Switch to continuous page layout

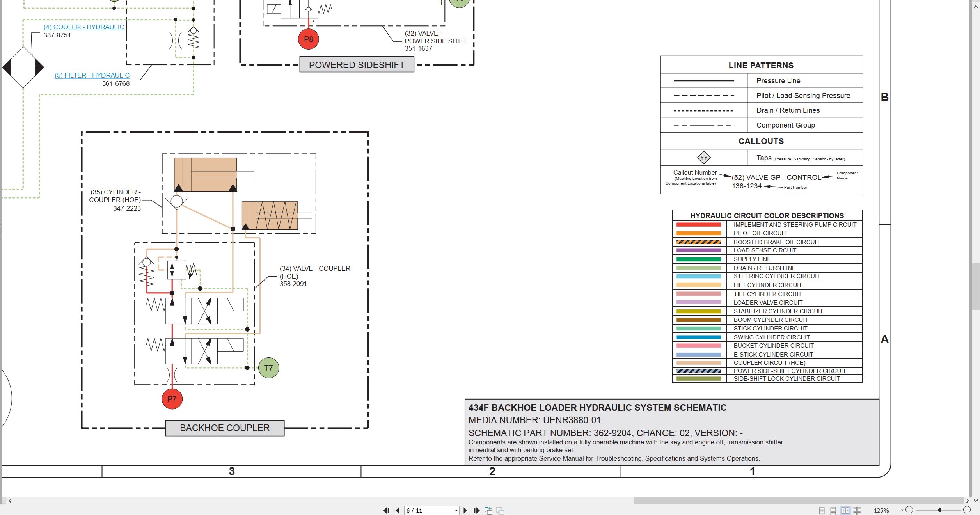point(833,510)
